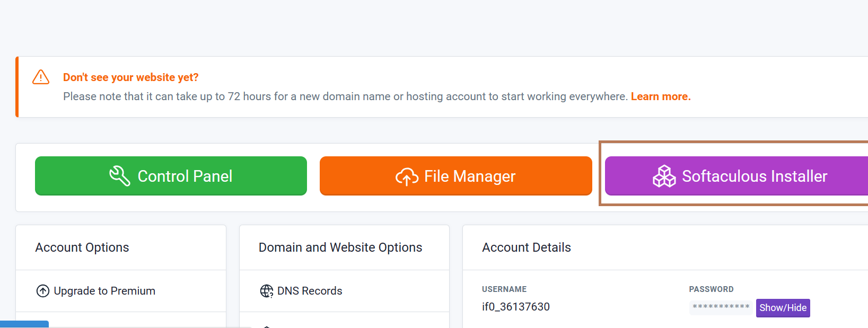Select the username if0_36137630 text
The image size is (868, 328).
tap(516, 307)
